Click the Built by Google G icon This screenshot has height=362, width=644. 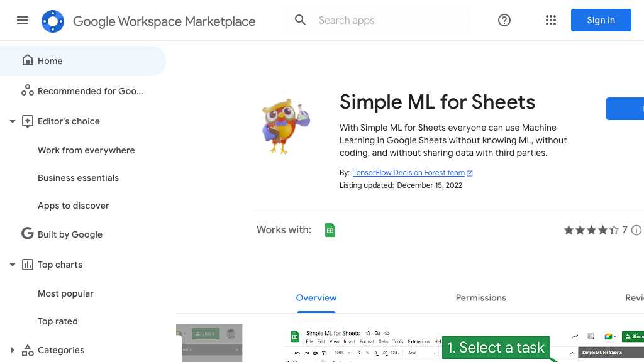pos(28,233)
